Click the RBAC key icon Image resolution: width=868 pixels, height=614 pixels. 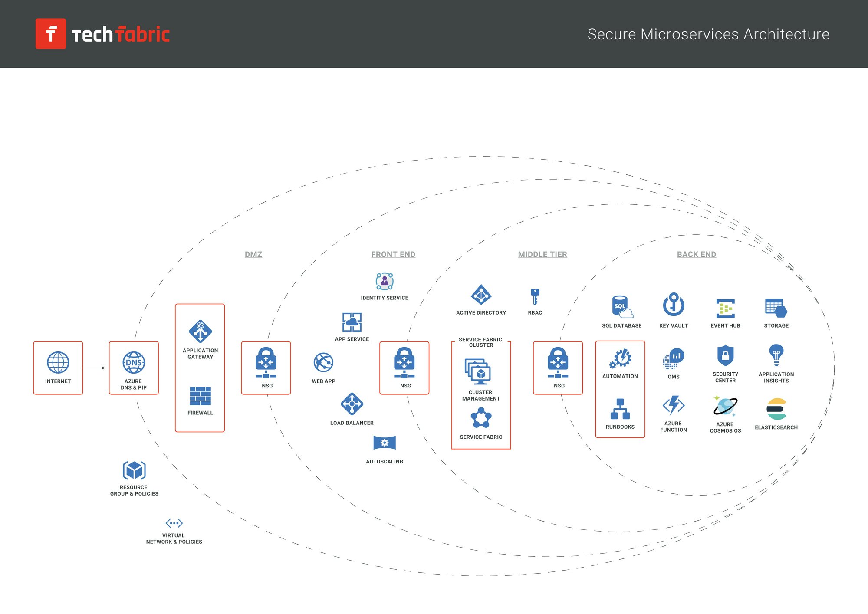pos(535,297)
